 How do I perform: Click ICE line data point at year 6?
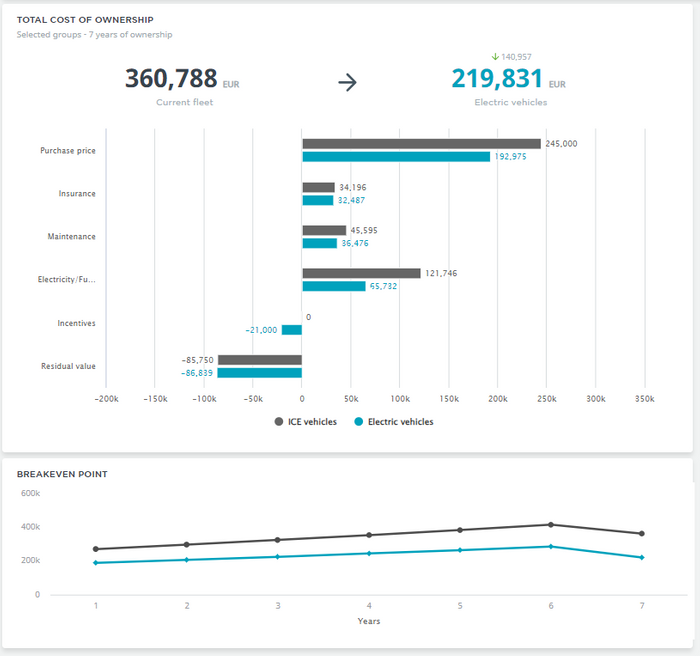(550, 525)
